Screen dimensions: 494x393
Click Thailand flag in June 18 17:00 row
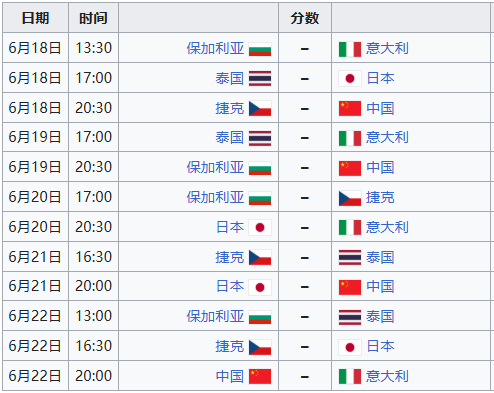tap(260, 79)
